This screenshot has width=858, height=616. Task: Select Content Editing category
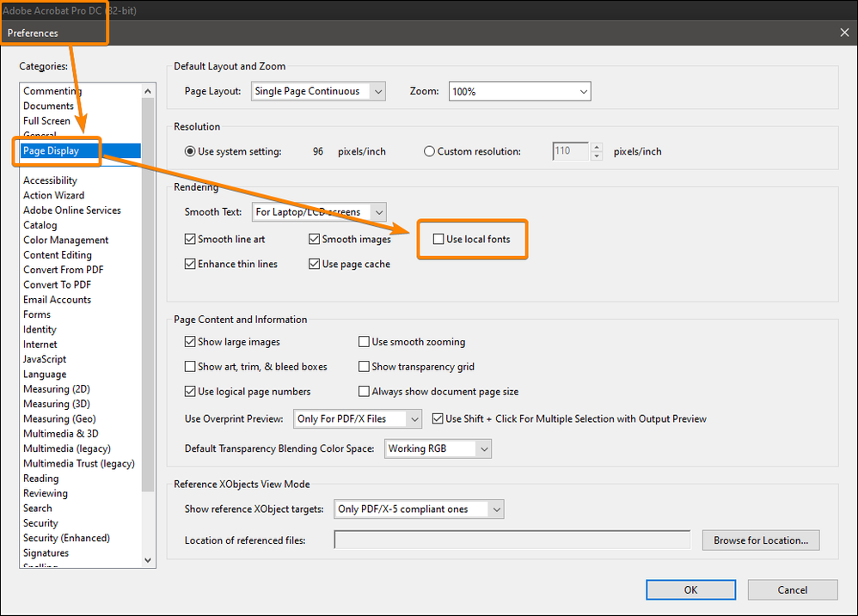point(58,254)
